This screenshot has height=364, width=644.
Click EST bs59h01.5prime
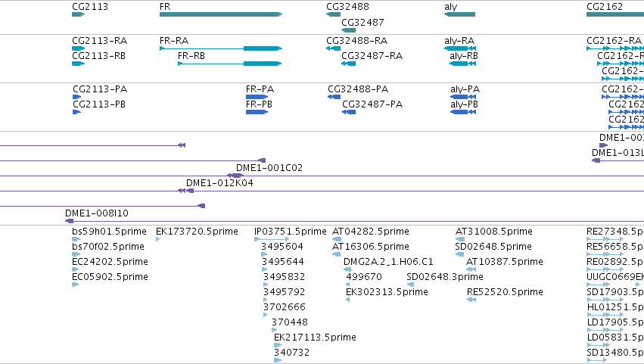[x=76, y=239]
